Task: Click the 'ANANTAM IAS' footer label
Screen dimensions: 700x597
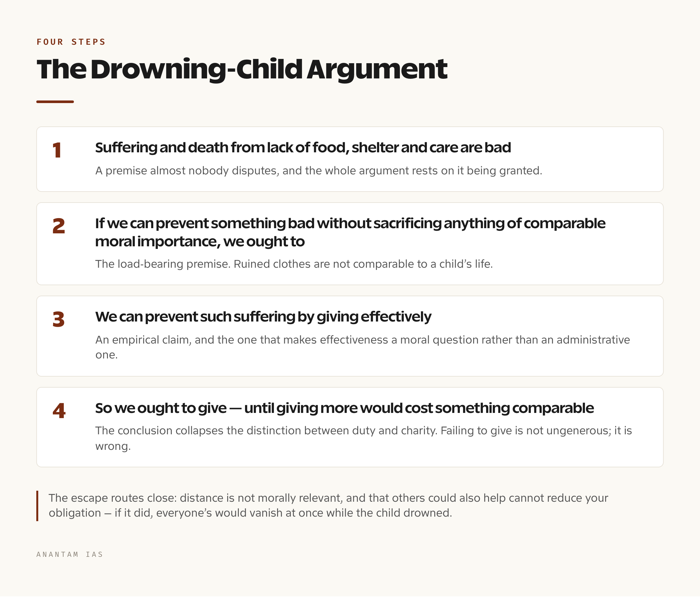Action: tap(70, 555)
